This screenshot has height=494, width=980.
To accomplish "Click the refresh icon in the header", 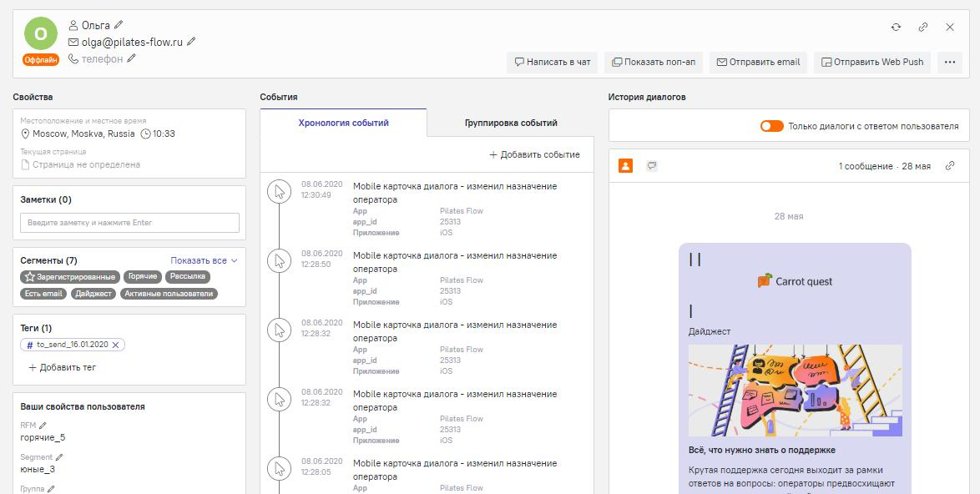I will [896, 27].
